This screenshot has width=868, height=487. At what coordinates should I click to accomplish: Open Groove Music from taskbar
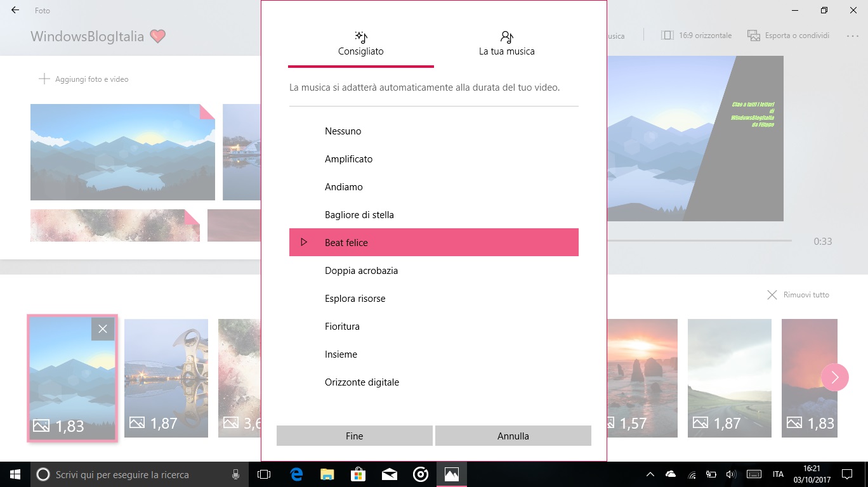(x=420, y=474)
